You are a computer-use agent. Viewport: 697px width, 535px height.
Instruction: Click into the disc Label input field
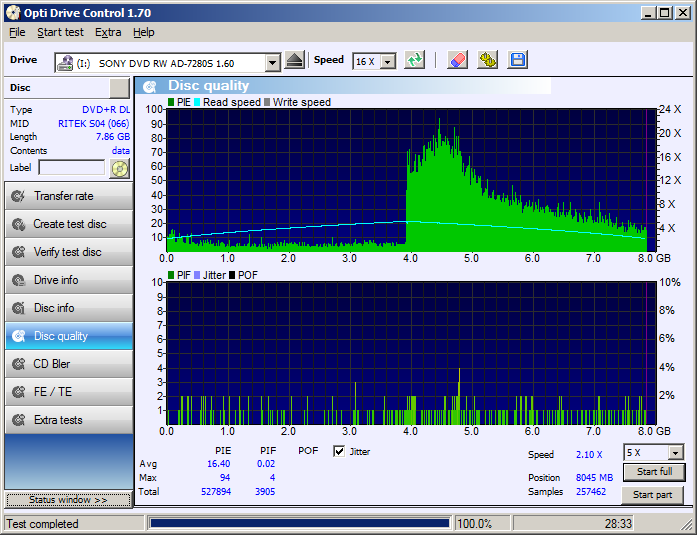click(72, 168)
